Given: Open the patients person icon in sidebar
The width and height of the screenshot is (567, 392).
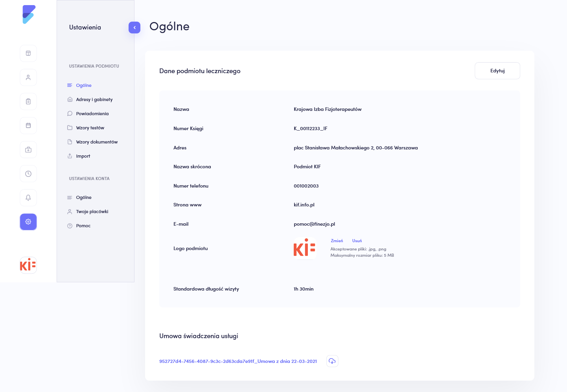Looking at the screenshot, I should [28, 77].
